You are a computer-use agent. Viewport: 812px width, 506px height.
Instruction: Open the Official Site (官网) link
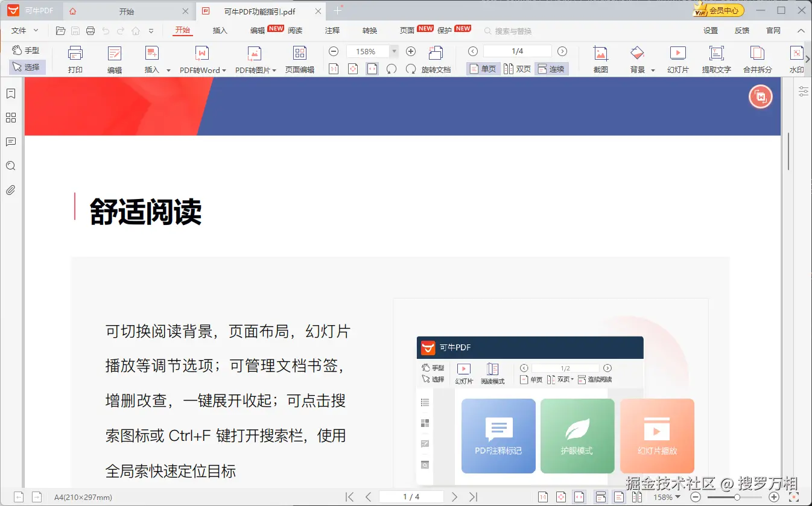(x=773, y=31)
